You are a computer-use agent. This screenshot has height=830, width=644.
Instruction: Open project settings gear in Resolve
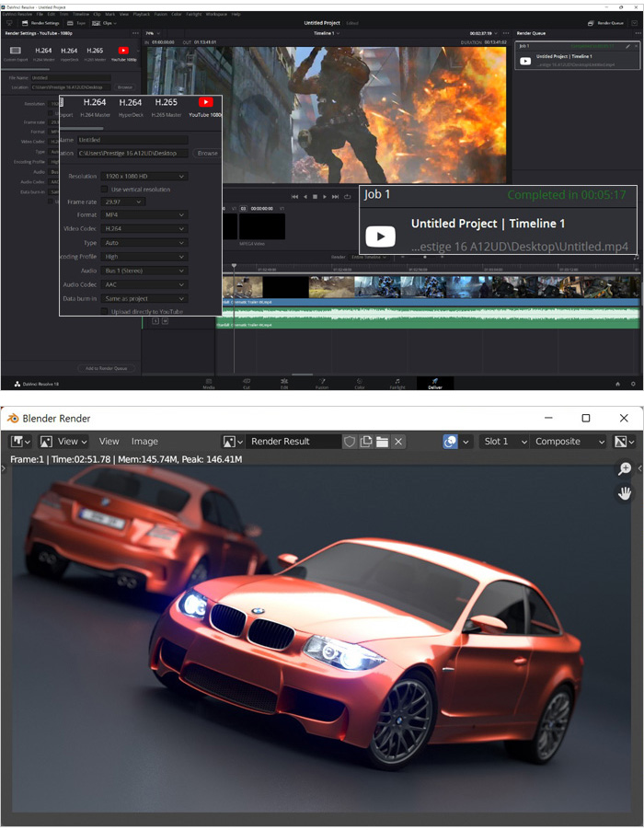pos(633,384)
